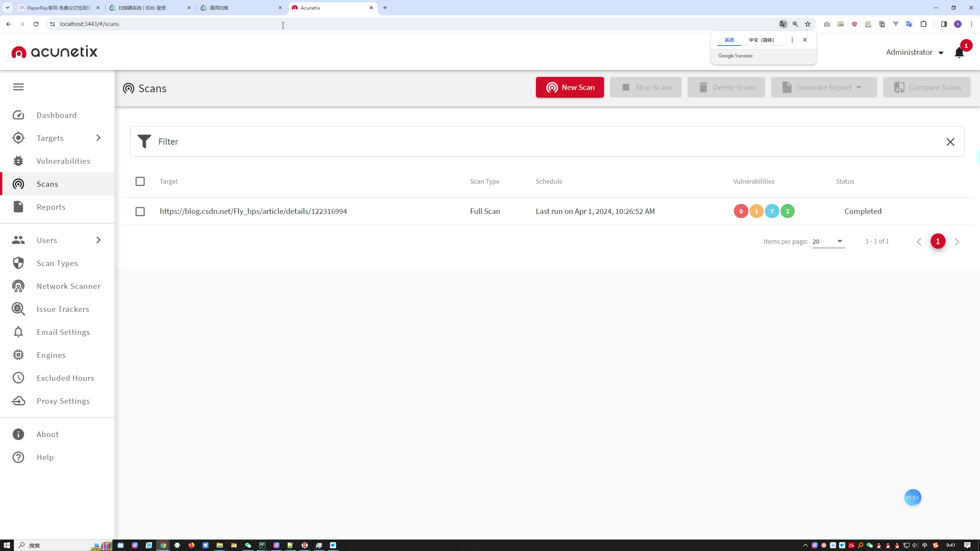
Task: Bookmark this page with the star icon
Action: click(808, 24)
